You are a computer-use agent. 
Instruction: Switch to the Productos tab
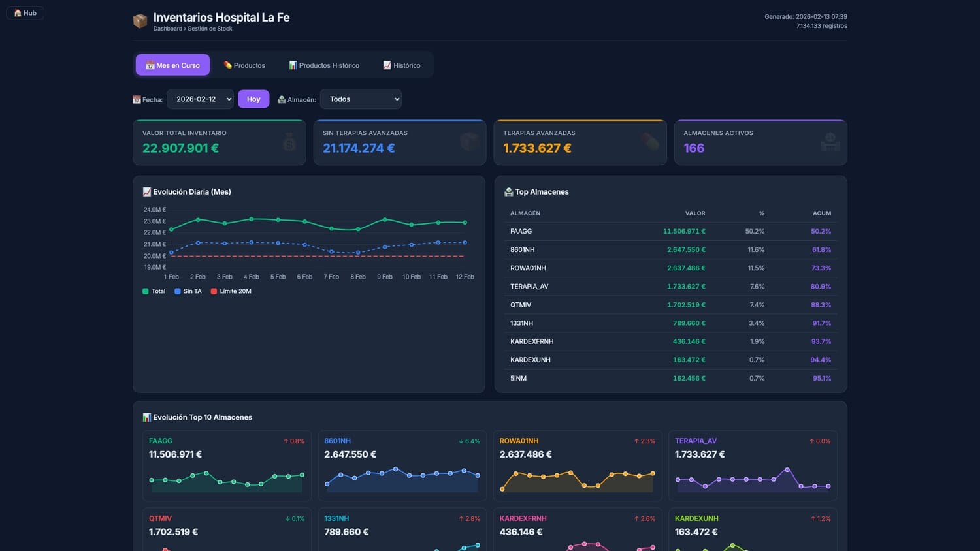(x=244, y=65)
